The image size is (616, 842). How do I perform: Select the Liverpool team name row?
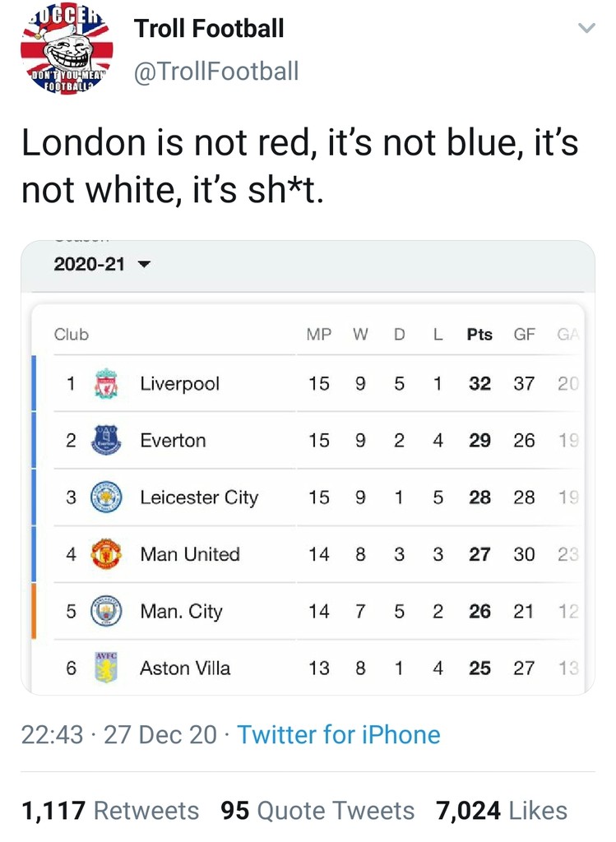(308, 383)
